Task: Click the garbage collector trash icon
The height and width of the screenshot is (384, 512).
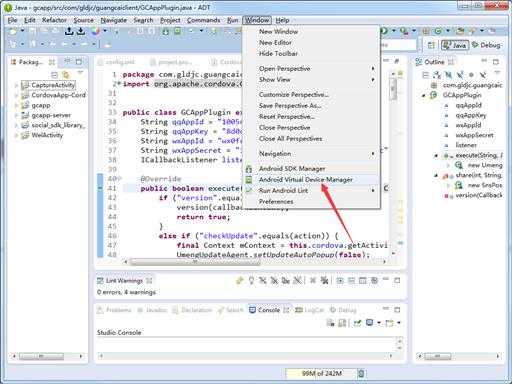Action: pos(361,374)
